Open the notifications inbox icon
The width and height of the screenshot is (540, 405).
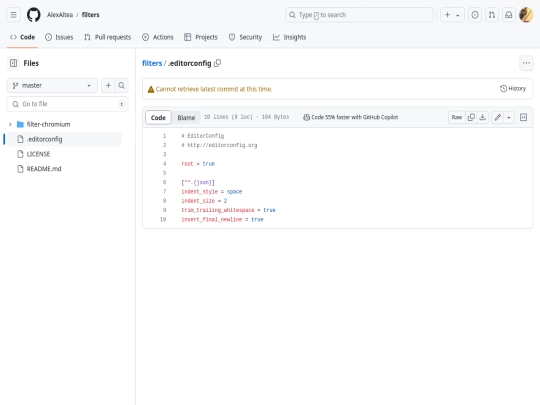point(509,15)
